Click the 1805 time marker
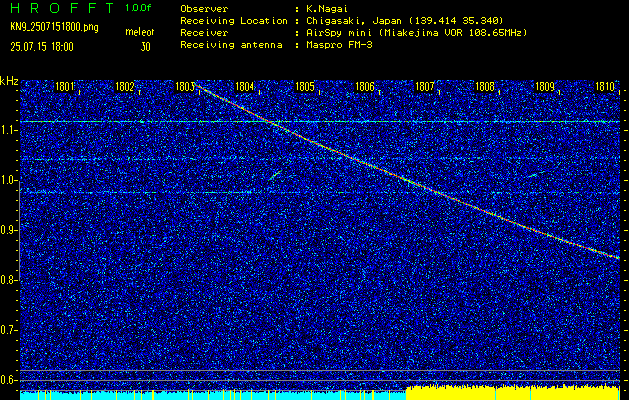 tap(304, 86)
